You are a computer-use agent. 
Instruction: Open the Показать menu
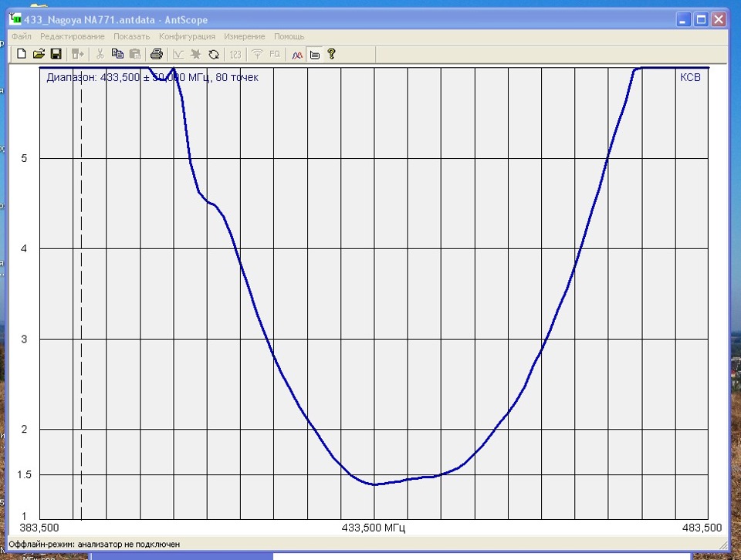[131, 36]
